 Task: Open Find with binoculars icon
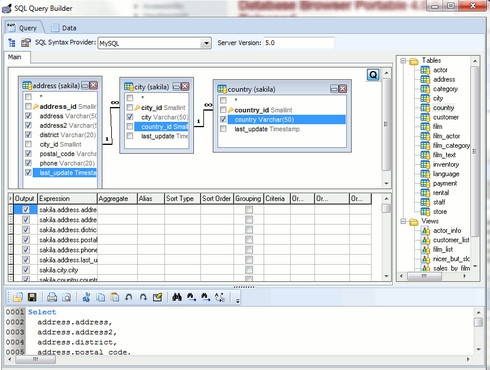tap(177, 297)
